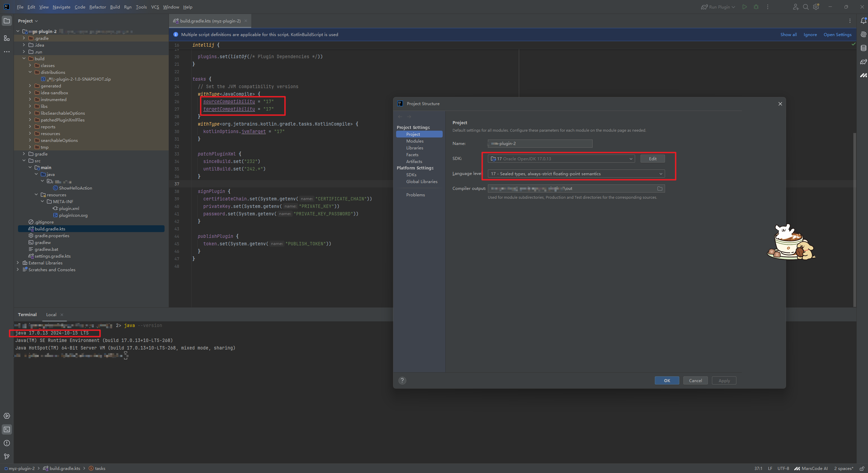
Task: Click the Edit SDK button
Action: 652,159
